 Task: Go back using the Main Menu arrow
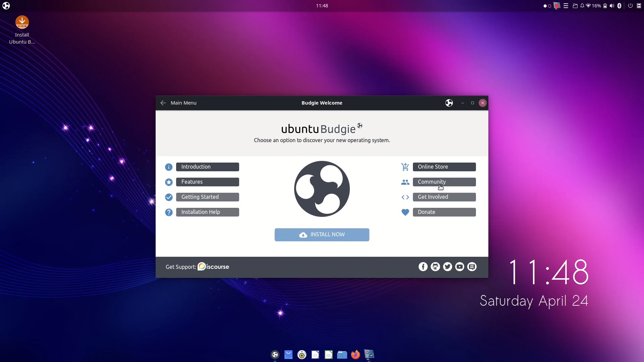[163, 103]
